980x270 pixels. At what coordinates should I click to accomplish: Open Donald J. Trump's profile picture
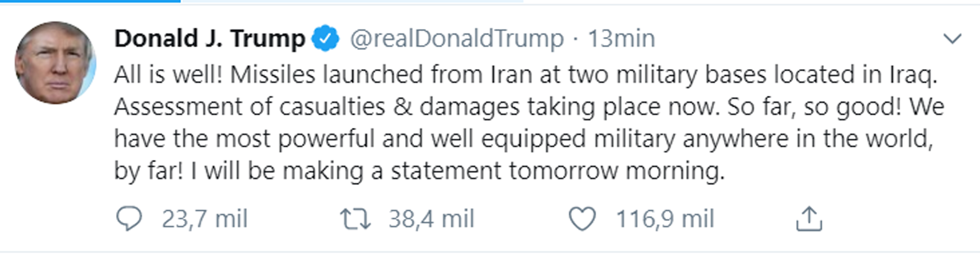pos(55,63)
